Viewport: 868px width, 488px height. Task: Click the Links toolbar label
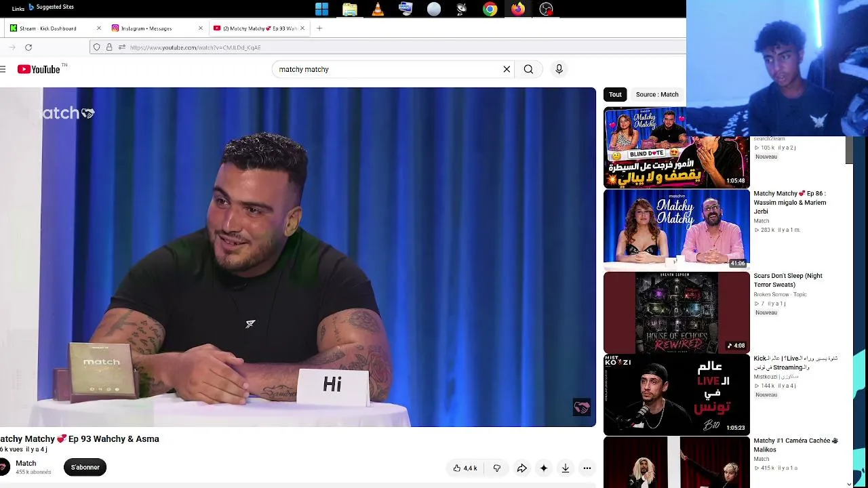pos(18,9)
